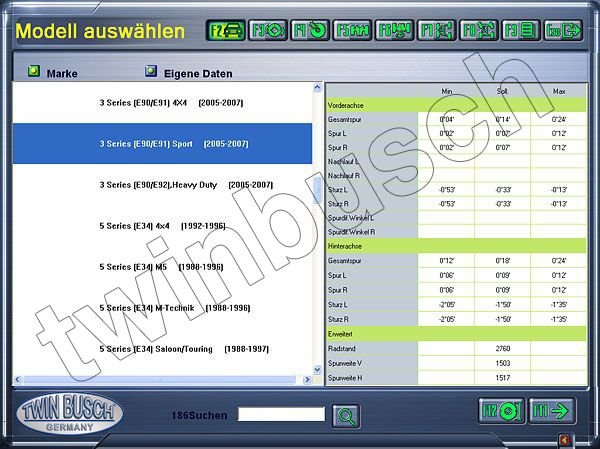This screenshot has height=449, width=600.
Task: Click the F8 chassis diagram icon
Action: coord(479,31)
